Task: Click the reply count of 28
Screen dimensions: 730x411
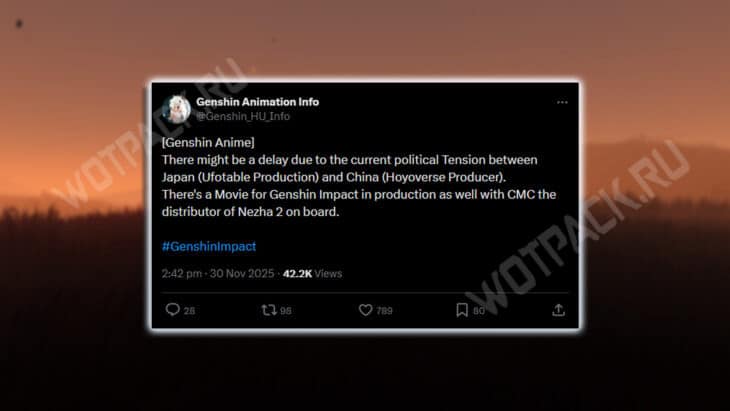Action: (x=189, y=311)
